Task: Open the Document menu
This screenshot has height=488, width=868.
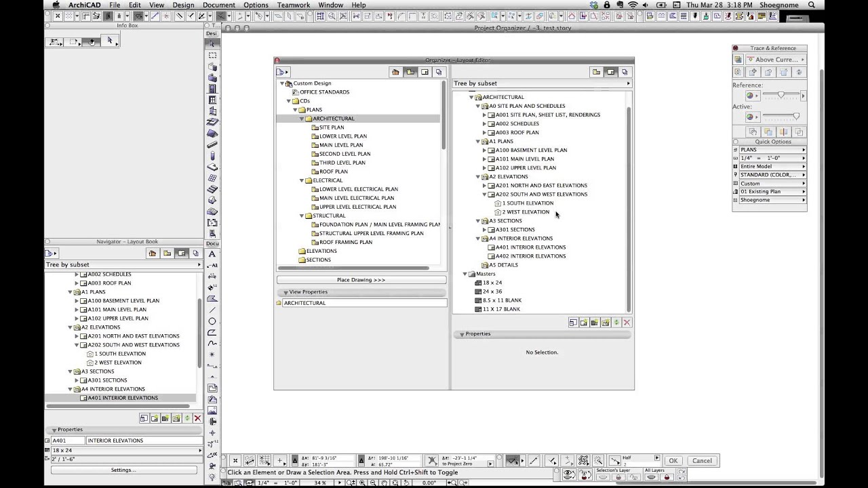Action: point(219,5)
